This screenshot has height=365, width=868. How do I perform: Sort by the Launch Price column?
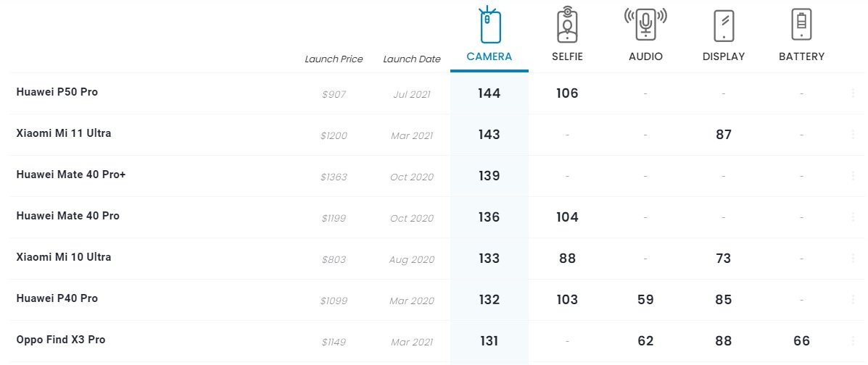(x=334, y=59)
